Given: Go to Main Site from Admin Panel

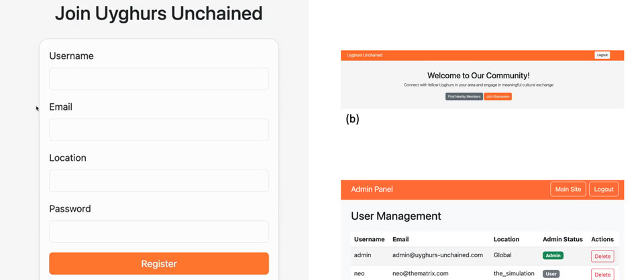Looking at the screenshot, I should 568,190.
